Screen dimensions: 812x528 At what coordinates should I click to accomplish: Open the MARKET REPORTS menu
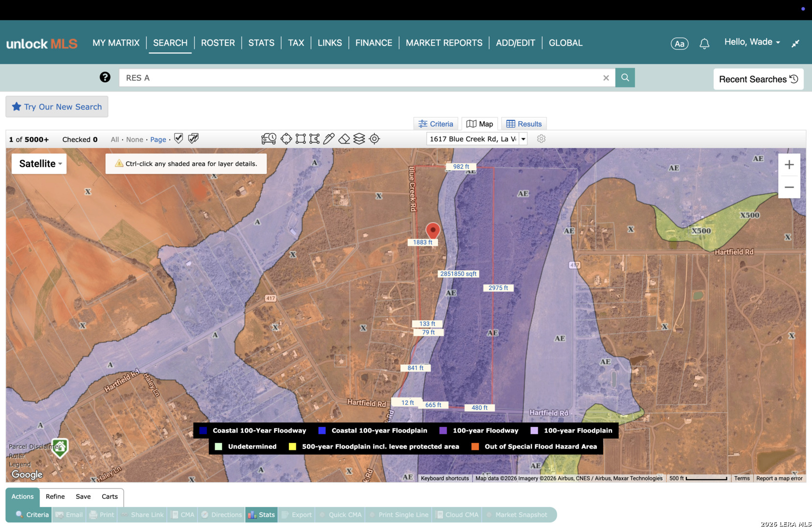click(x=444, y=43)
